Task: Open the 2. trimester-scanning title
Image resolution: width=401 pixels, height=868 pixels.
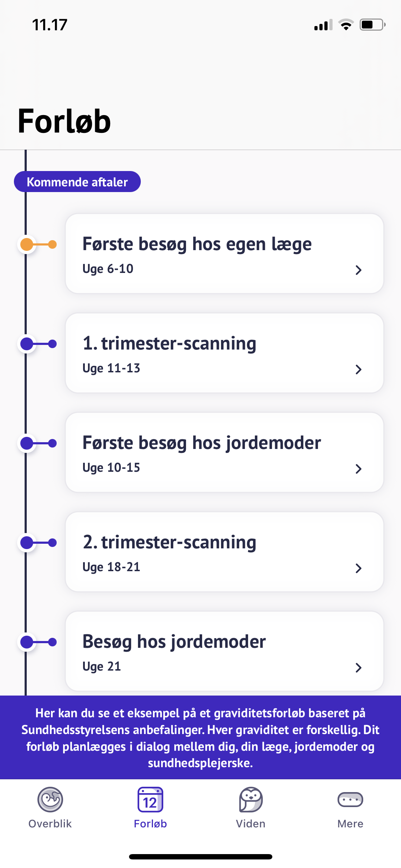Action: tap(170, 542)
